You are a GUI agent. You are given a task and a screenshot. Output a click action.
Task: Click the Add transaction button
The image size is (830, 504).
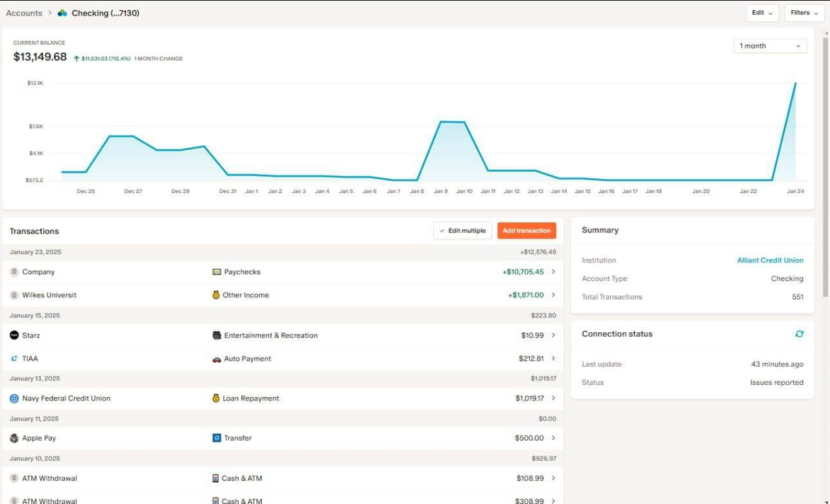pyautogui.click(x=527, y=231)
